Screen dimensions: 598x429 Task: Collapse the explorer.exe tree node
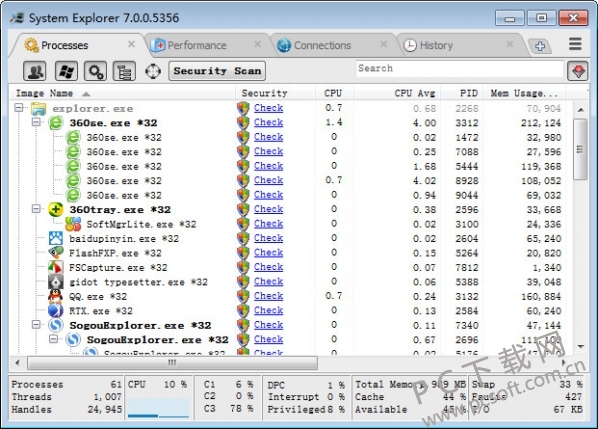tap(19, 108)
